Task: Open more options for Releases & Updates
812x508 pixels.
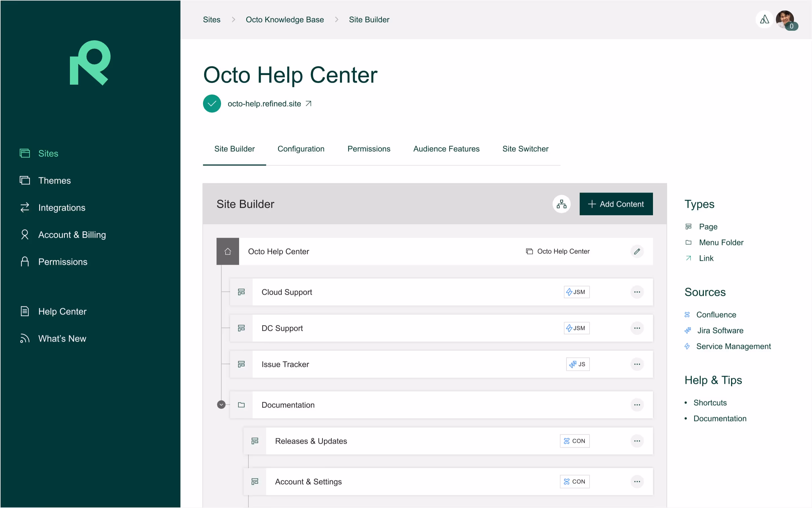Action: [x=637, y=441]
